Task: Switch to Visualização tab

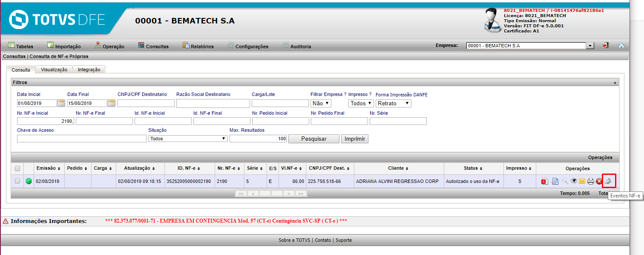Action: point(54,70)
